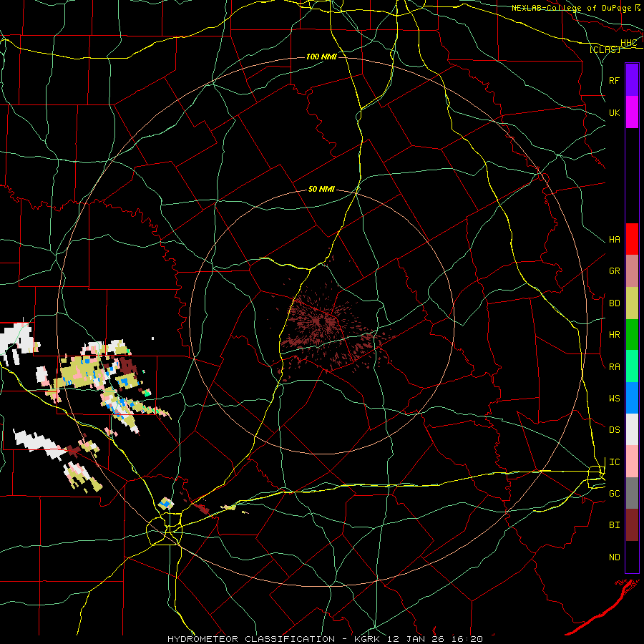This screenshot has height=644, width=644.
Task: Click the WS legend label
Action: click(614, 398)
